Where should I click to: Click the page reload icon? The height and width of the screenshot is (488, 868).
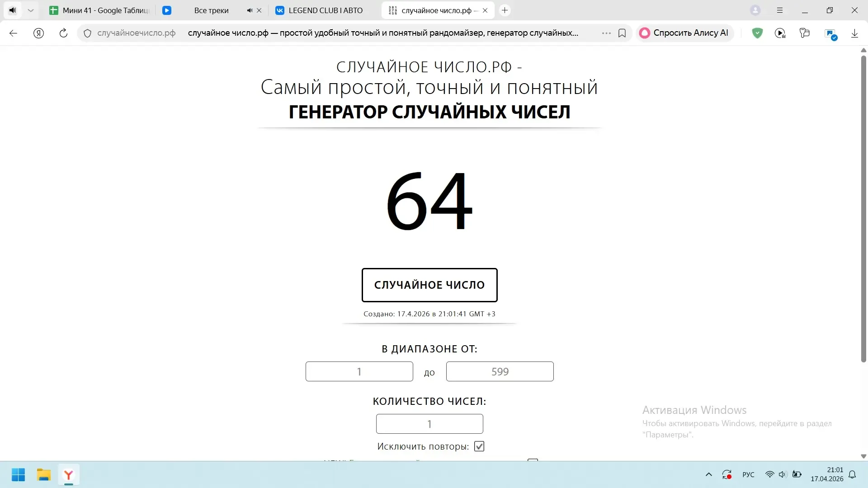tap(63, 33)
